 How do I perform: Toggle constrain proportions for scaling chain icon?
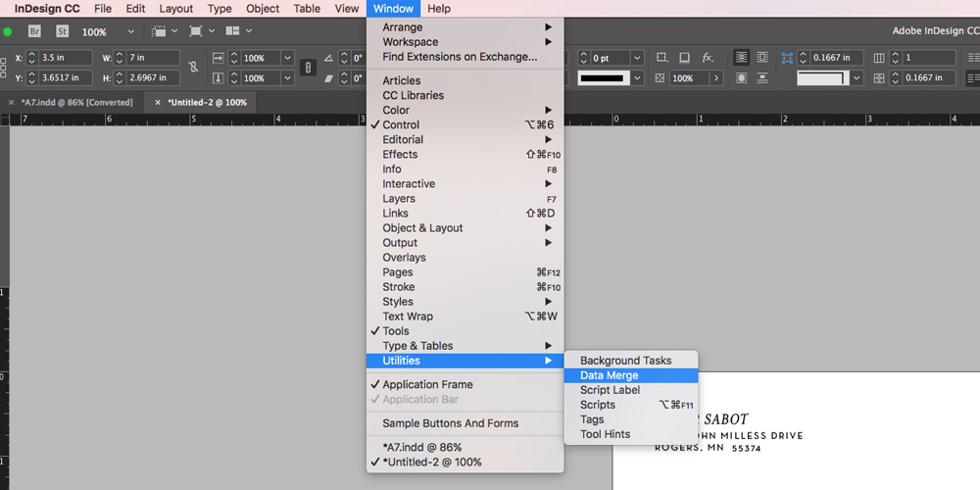[x=308, y=68]
